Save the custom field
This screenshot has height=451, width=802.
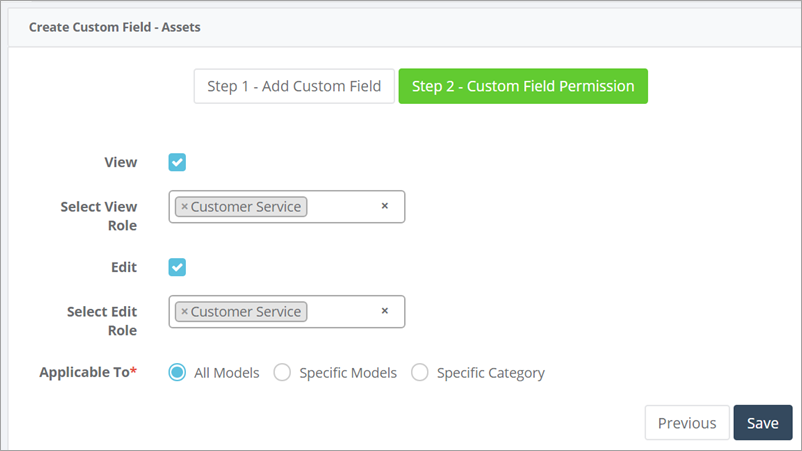pyautogui.click(x=763, y=423)
